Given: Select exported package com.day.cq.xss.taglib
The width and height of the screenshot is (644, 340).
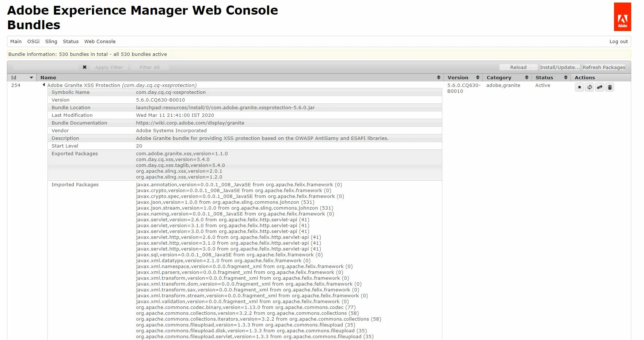Looking at the screenshot, I should (x=180, y=165).
